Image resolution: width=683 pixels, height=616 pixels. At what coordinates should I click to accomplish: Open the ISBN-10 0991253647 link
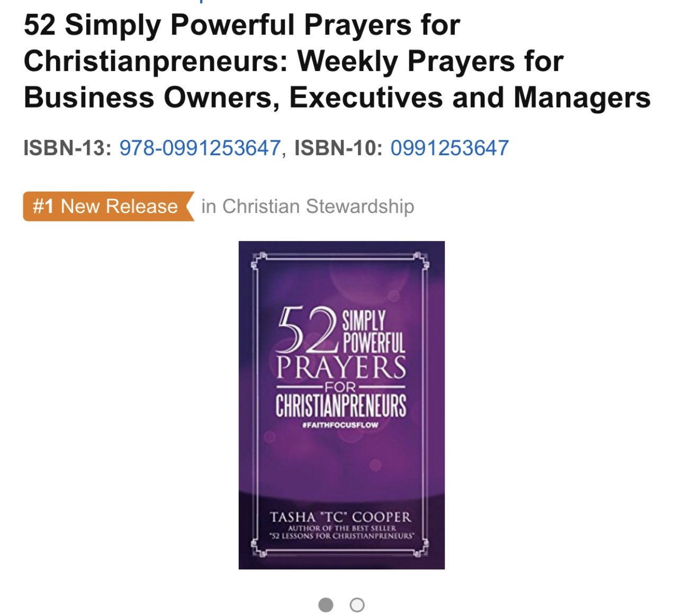coord(450,148)
